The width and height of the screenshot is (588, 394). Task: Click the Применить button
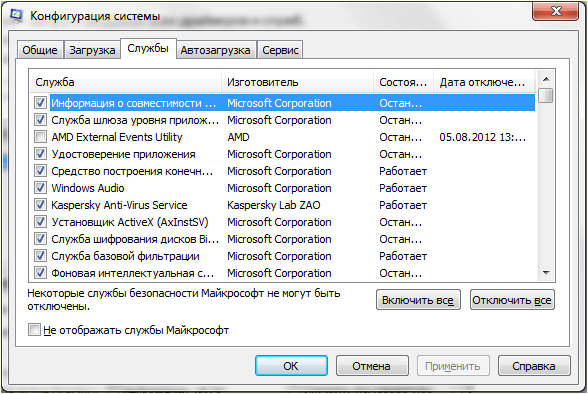(x=453, y=366)
